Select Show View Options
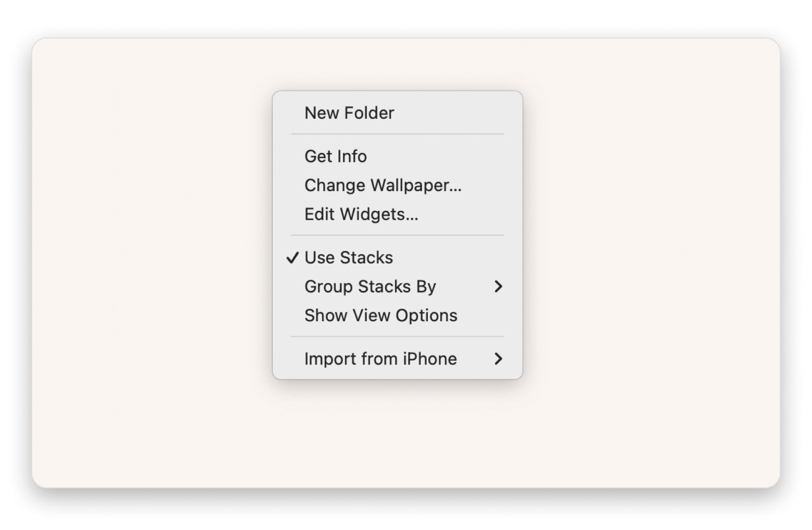Viewport: 812px width, 530px height. pyautogui.click(x=380, y=316)
